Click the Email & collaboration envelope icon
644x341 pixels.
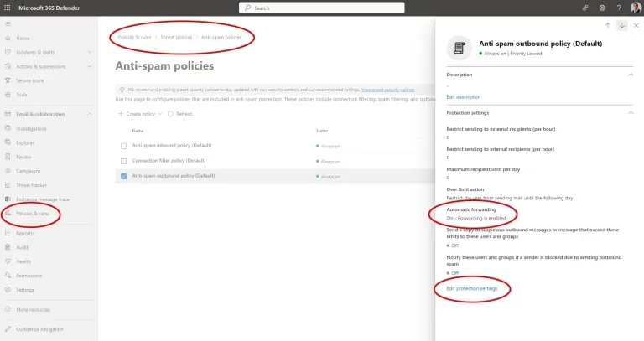pos(8,114)
